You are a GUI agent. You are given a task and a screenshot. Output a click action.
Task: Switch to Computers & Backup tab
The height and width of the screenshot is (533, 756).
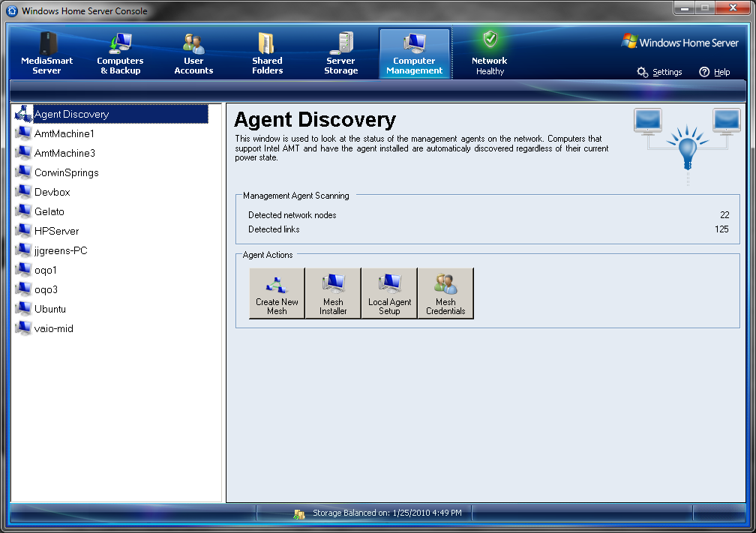(120, 53)
